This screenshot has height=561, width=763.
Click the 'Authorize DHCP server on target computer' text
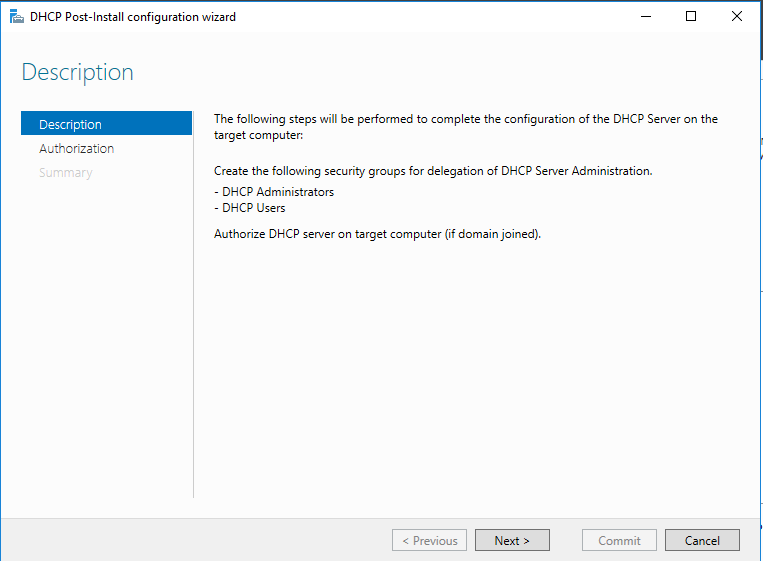(377, 234)
